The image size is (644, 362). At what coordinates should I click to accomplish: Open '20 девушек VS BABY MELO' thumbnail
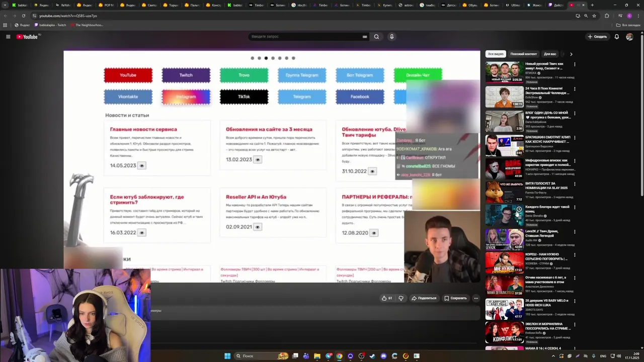coord(504,310)
